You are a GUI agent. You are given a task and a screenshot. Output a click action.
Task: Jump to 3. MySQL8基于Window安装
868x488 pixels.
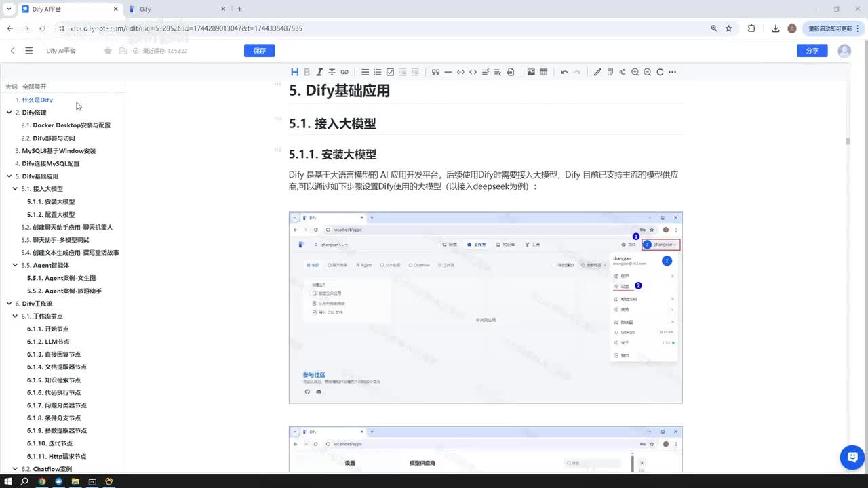(x=56, y=151)
